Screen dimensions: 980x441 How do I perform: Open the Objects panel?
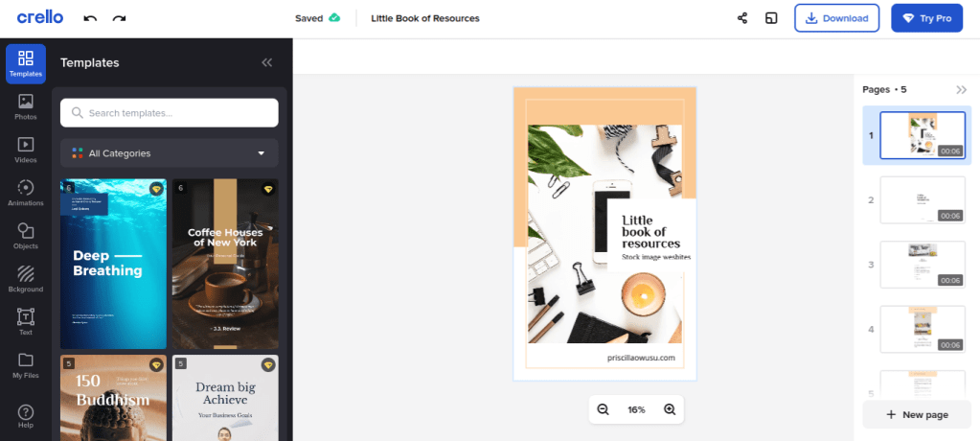click(26, 236)
